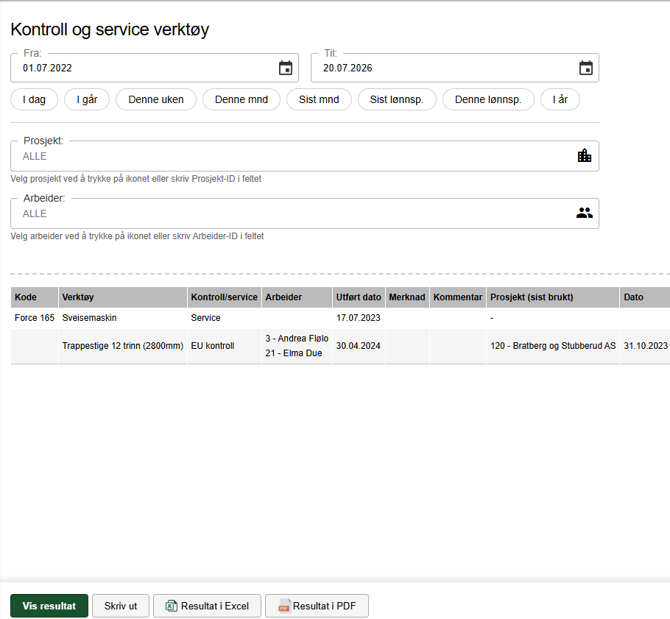Click the Merknad column header
This screenshot has width=670, height=619.
(407, 297)
